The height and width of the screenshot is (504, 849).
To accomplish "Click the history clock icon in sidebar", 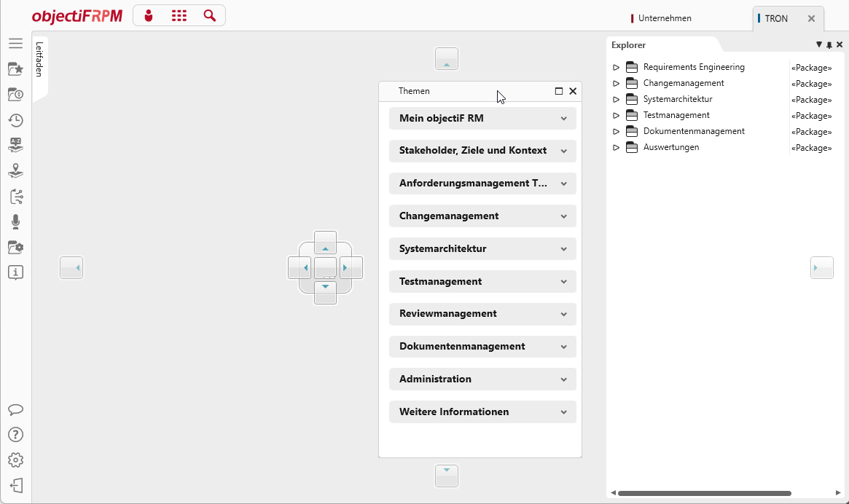I will click(15, 120).
